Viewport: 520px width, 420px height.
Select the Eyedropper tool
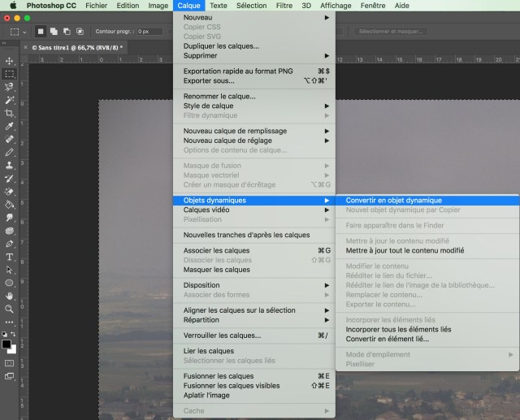click(10, 127)
